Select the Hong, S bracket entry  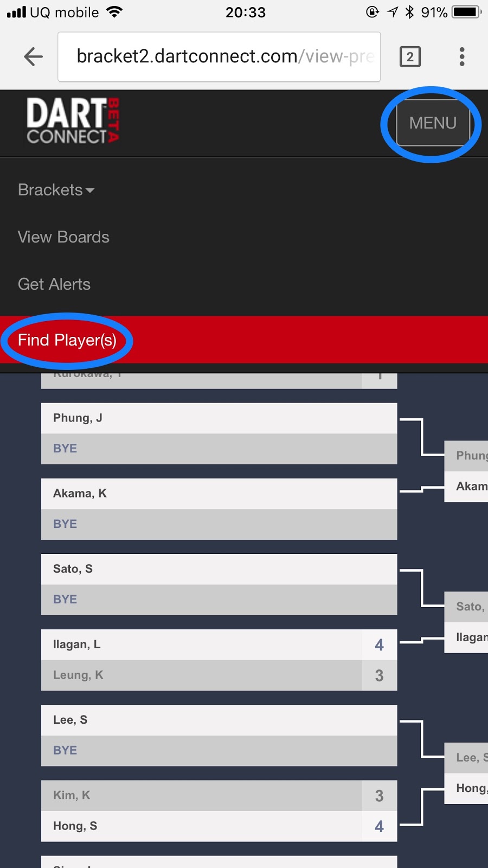click(219, 826)
